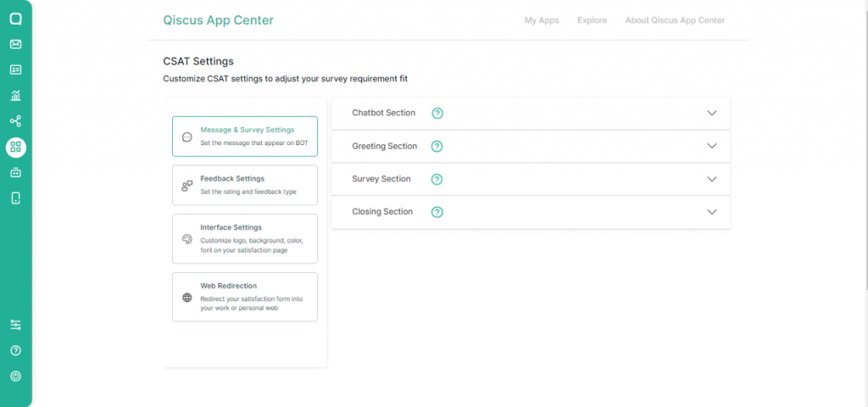Switch to the Web Redirection tab
The image size is (868, 407).
click(x=244, y=297)
